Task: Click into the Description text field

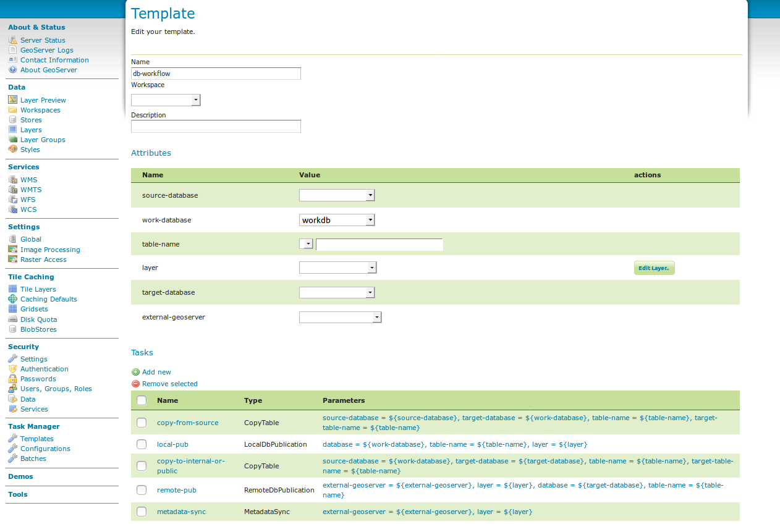Action: tap(216, 127)
